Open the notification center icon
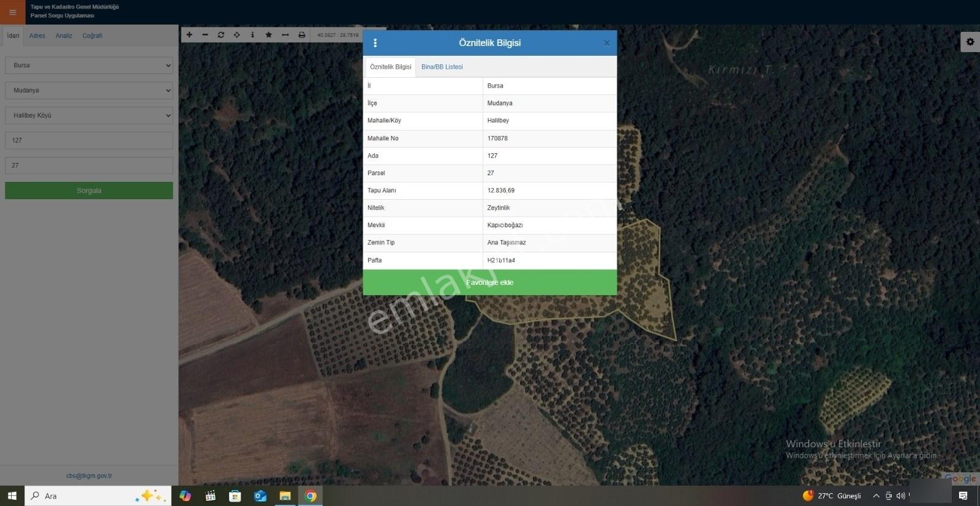This screenshot has width=980, height=506. tap(963, 496)
